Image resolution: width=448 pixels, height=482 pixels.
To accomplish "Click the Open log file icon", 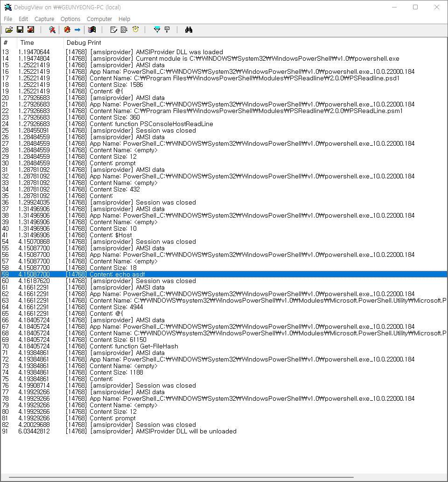I will click(9, 30).
